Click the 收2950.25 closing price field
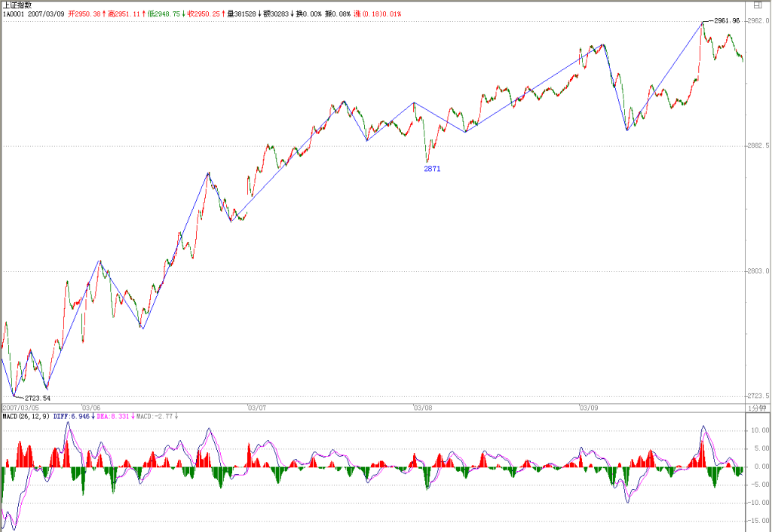772x532 pixels. tap(204, 14)
